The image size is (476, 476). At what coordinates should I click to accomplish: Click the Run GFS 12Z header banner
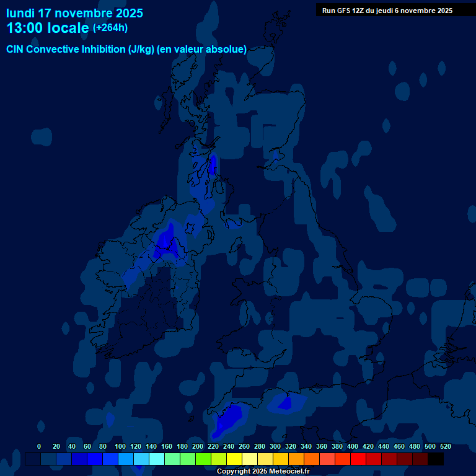point(387,11)
